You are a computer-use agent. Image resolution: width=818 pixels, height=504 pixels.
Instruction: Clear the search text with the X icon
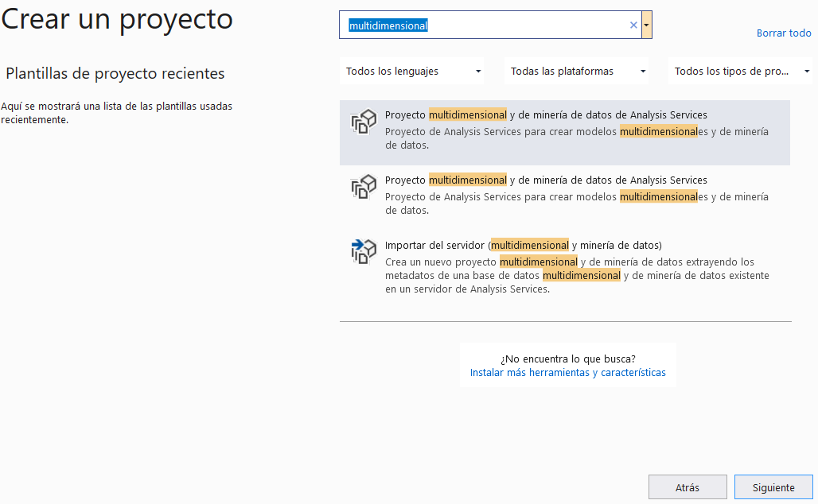pos(633,25)
